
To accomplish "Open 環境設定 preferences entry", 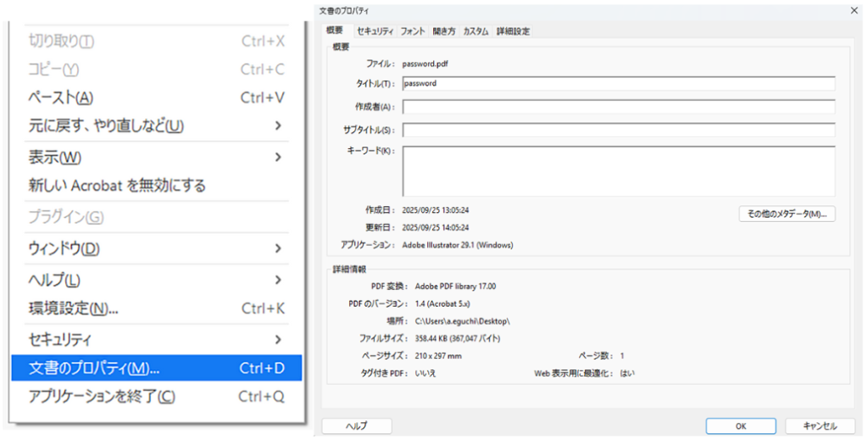I will (x=73, y=309).
